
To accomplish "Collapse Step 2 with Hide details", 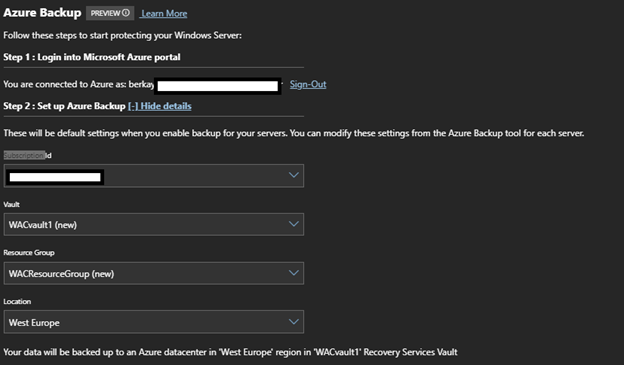I will pos(160,106).
